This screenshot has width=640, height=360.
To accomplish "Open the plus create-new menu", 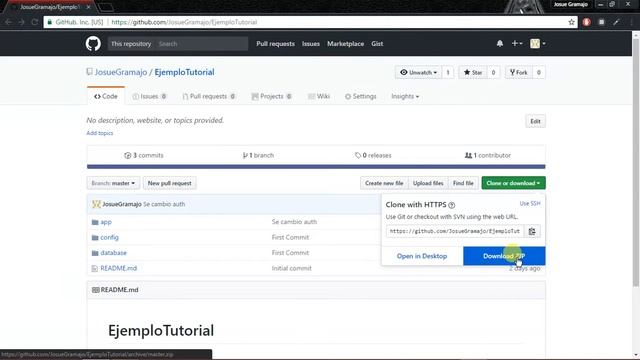I will (517, 43).
